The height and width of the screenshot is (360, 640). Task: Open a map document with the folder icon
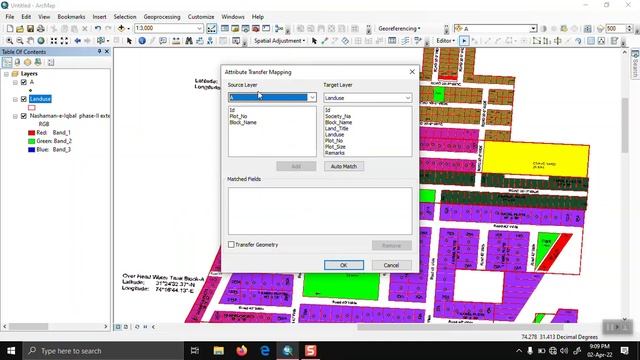pyautogui.click(x=20, y=29)
